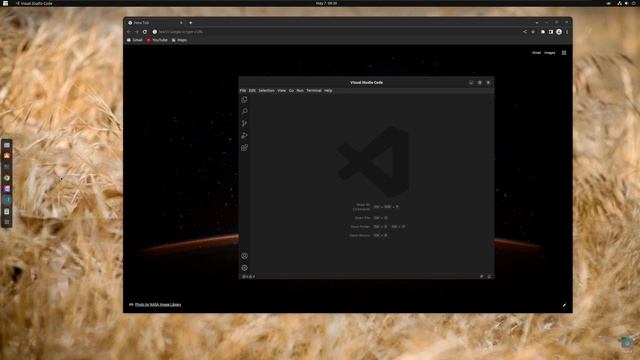640x360 pixels.
Task: Open Show Applications grid at dock bottom
Action: point(7,222)
